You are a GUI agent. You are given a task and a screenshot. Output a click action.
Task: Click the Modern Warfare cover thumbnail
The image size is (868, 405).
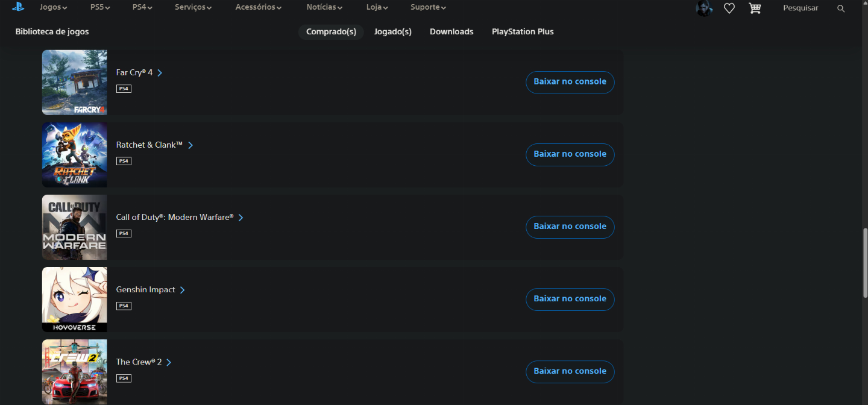75,227
